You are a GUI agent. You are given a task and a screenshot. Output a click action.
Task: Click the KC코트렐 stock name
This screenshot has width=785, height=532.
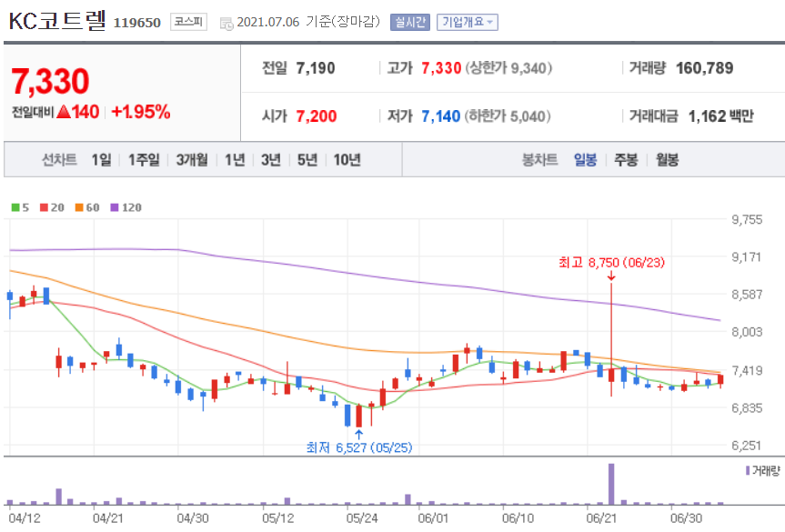click(x=57, y=21)
